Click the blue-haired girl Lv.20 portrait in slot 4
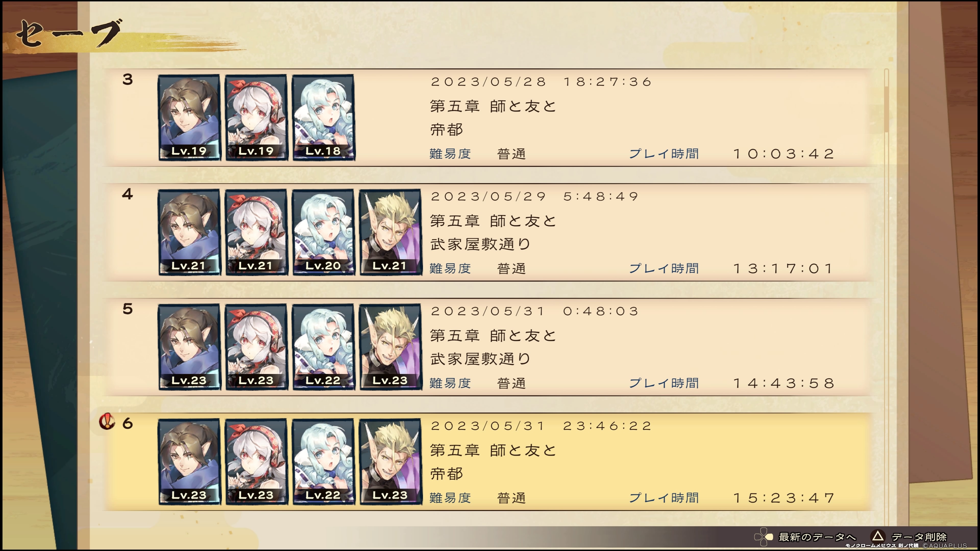This screenshot has width=980, height=551. coord(323,232)
